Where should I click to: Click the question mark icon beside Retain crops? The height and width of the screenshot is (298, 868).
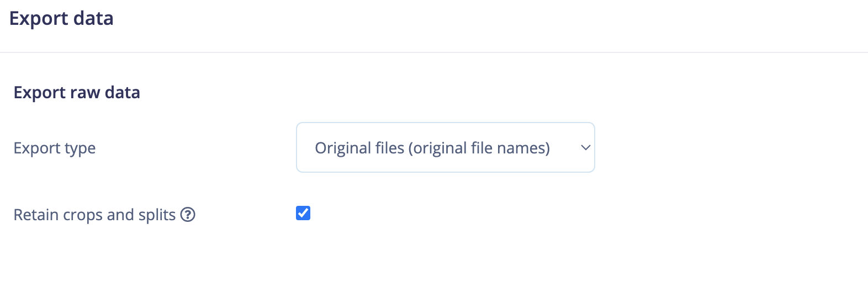[188, 214]
